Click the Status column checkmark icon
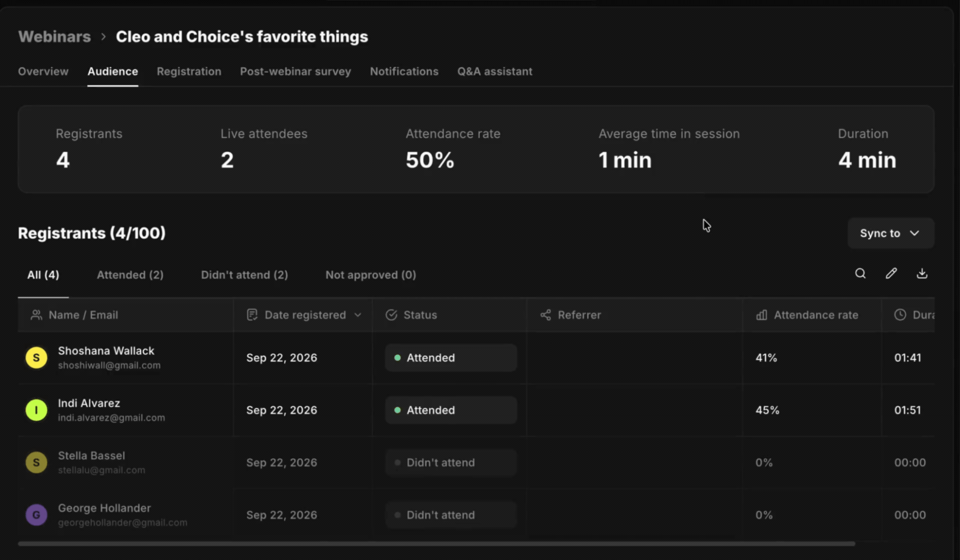Image resolution: width=960 pixels, height=560 pixels. coord(392,315)
